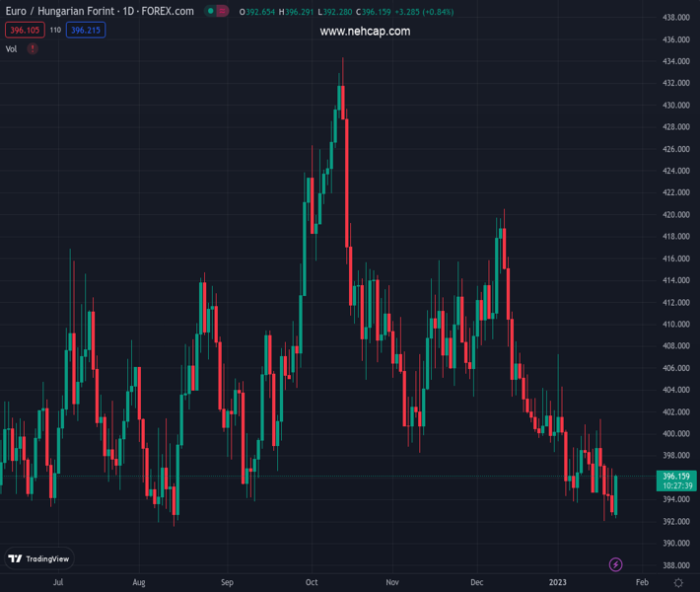Click the red Vol error warning icon
This screenshot has width=700, height=592.
pyautogui.click(x=33, y=48)
